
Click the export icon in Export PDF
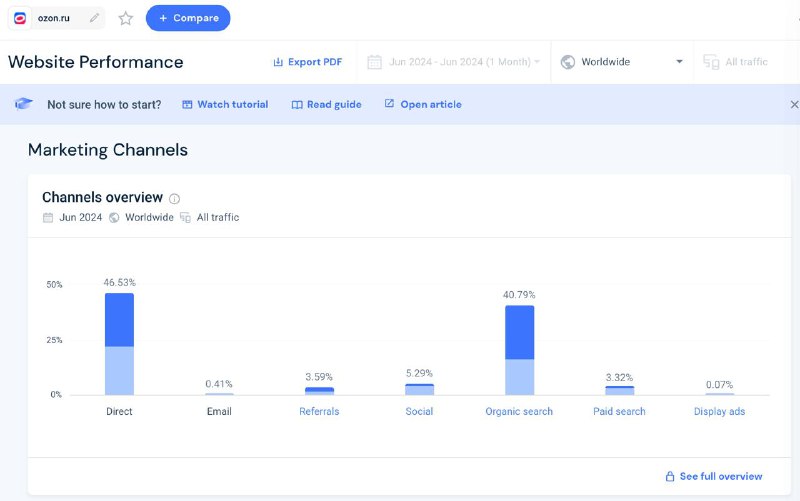click(x=278, y=62)
